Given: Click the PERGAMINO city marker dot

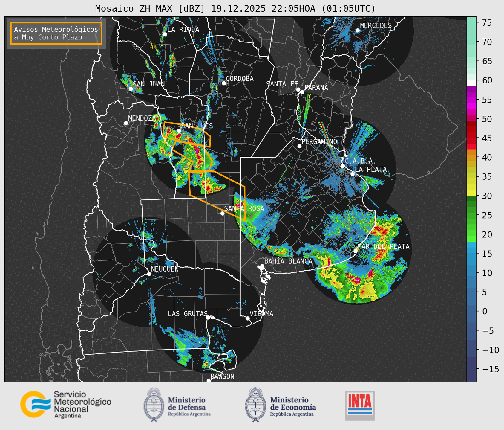Looking at the screenshot, I should (299, 146).
